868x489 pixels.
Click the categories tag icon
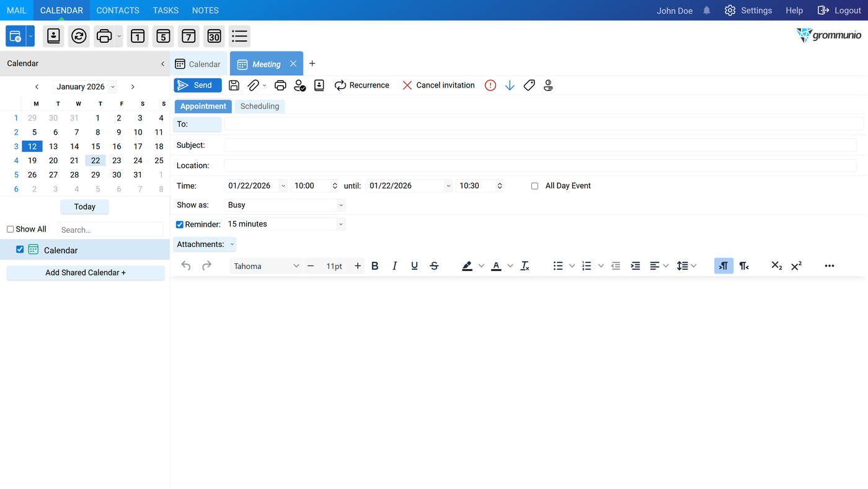click(x=529, y=86)
